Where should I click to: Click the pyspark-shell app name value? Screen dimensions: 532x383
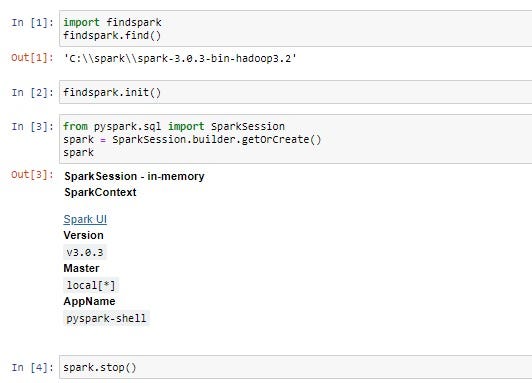[106, 318]
